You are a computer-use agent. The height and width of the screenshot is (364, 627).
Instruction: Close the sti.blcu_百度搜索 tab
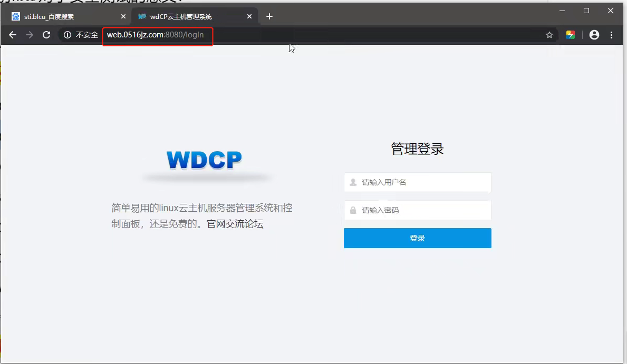tap(123, 16)
